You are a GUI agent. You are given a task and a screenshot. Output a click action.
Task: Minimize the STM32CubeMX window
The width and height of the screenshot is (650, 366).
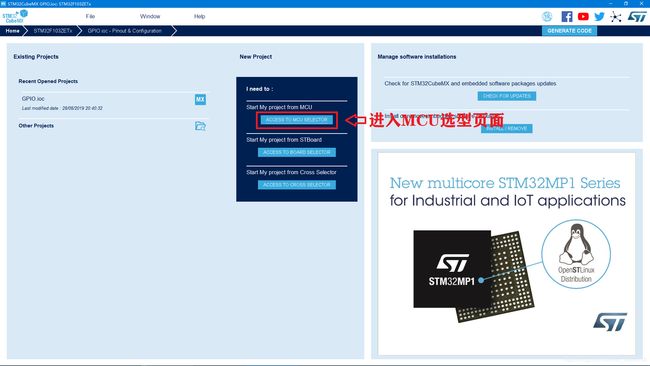(611, 3)
